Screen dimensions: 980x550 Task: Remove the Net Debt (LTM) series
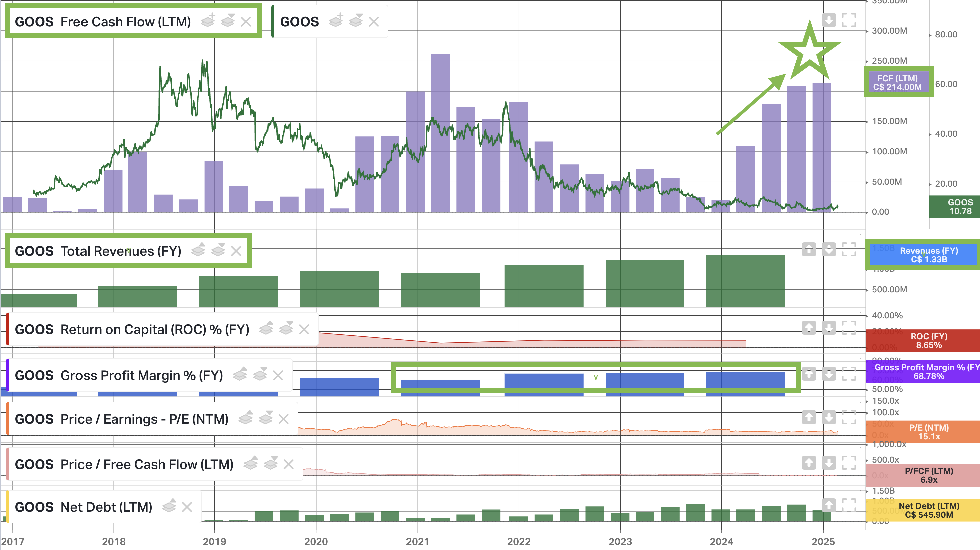point(187,507)
